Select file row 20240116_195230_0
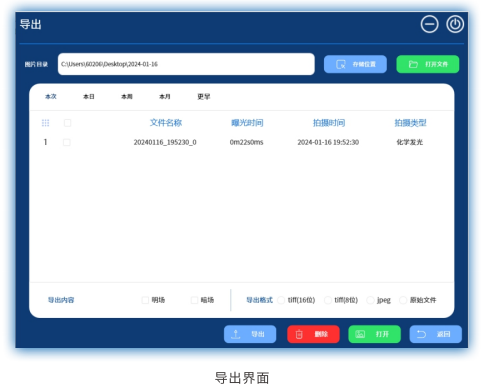This screenshot has height=391, width=482. pyautogui.click(x=241, y=142)
